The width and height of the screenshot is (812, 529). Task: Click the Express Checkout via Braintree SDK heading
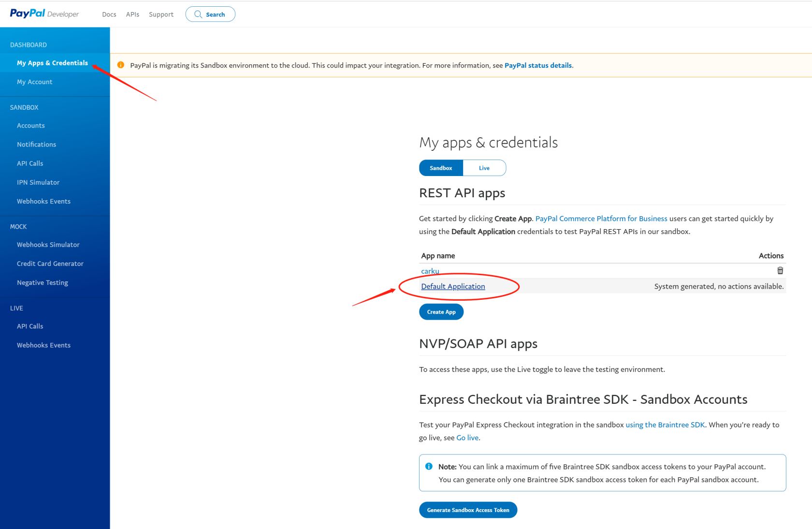point(583,399)
